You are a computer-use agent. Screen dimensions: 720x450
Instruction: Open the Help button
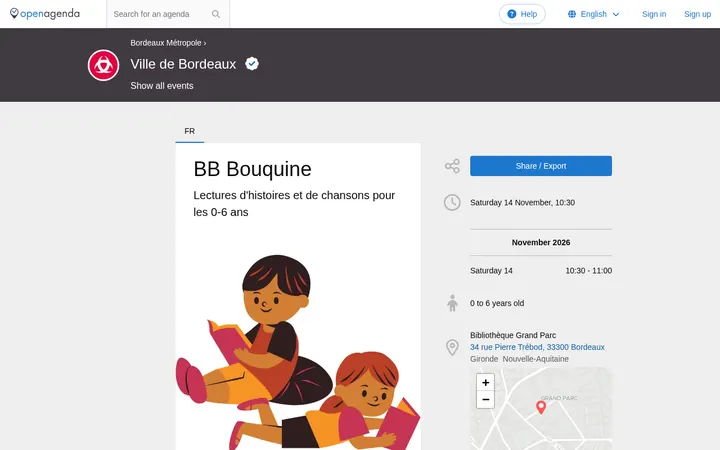(x=522, y=14)
